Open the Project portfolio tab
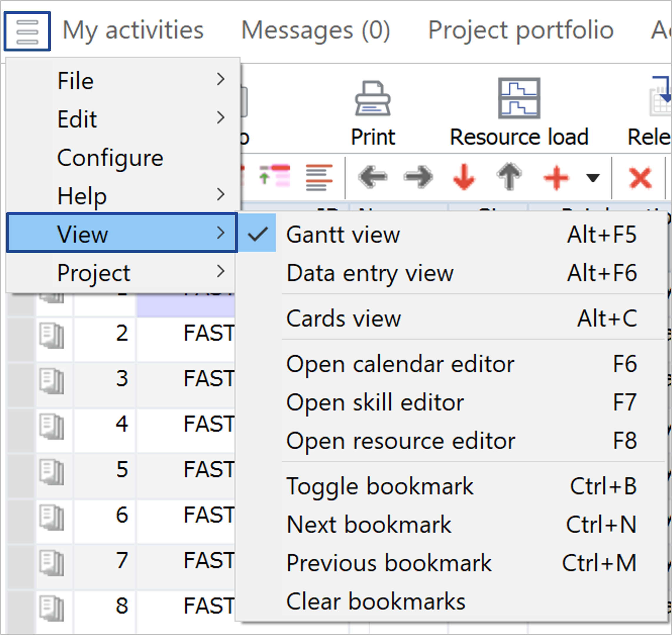This screenshot has height=635, width=672. [521, 31]
